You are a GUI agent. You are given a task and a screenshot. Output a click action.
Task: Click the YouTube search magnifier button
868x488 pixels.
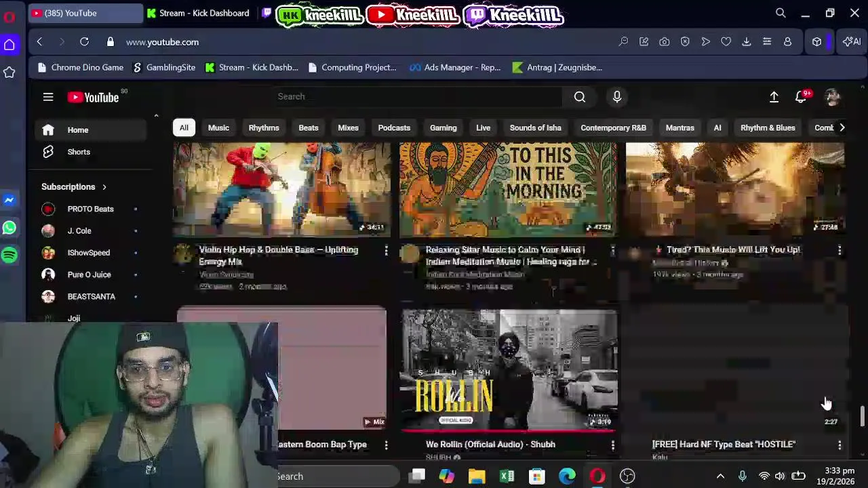click(x=580, y=97)
